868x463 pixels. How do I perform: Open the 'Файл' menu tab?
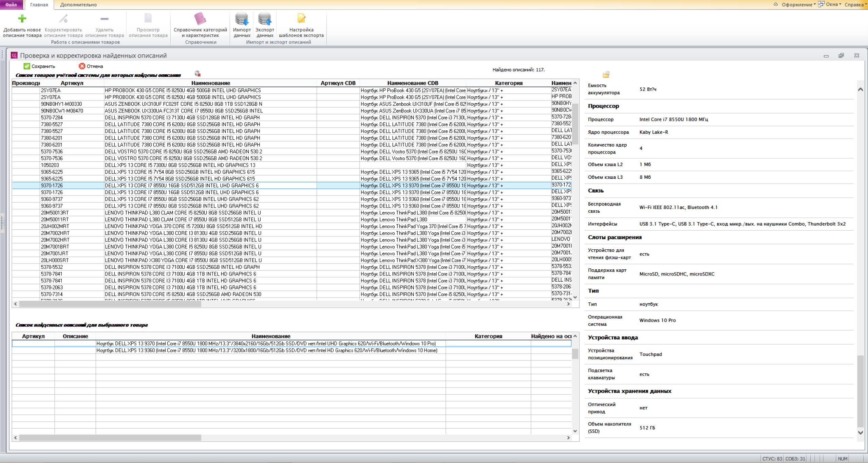tap(11, 5)
